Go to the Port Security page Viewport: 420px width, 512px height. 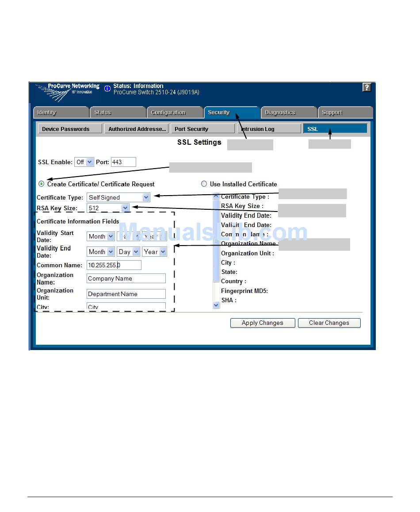click(203, 129)
